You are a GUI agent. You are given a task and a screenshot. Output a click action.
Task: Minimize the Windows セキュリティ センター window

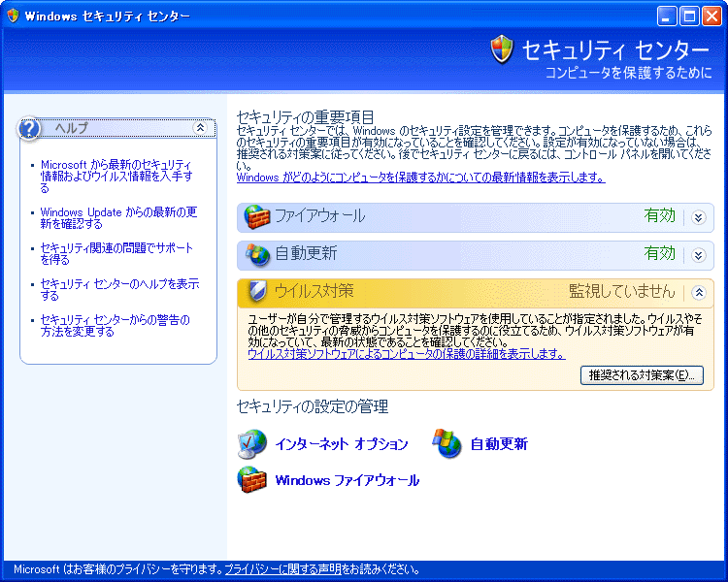667,16
